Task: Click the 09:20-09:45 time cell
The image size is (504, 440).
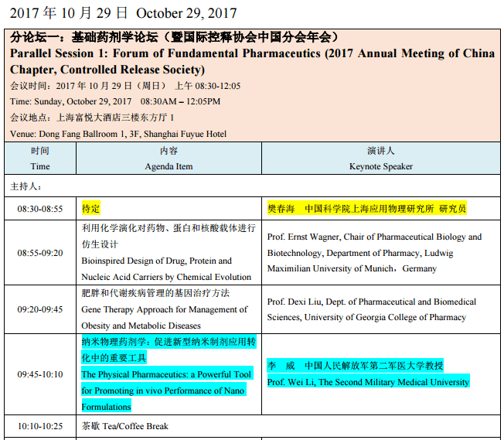Action: click(x=40, y=309)
